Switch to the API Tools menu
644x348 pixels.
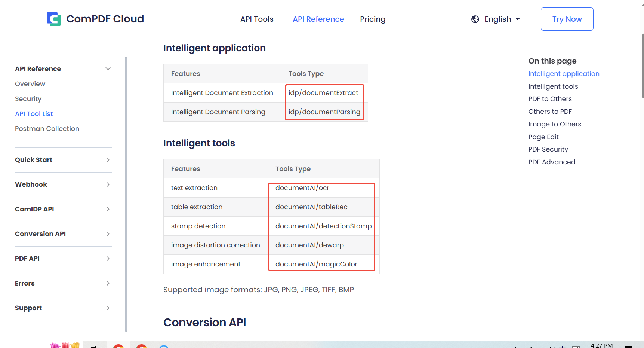(257, 19)
